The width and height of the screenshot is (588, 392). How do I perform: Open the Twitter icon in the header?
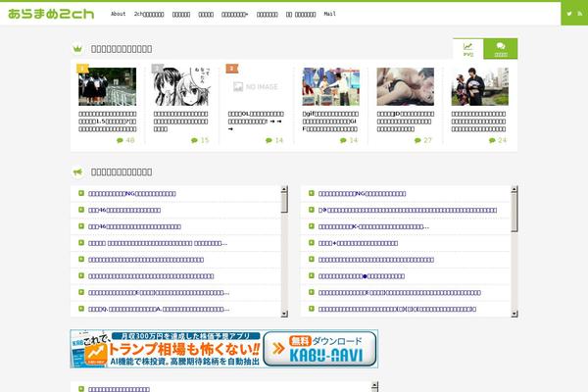tap(568, 14)
